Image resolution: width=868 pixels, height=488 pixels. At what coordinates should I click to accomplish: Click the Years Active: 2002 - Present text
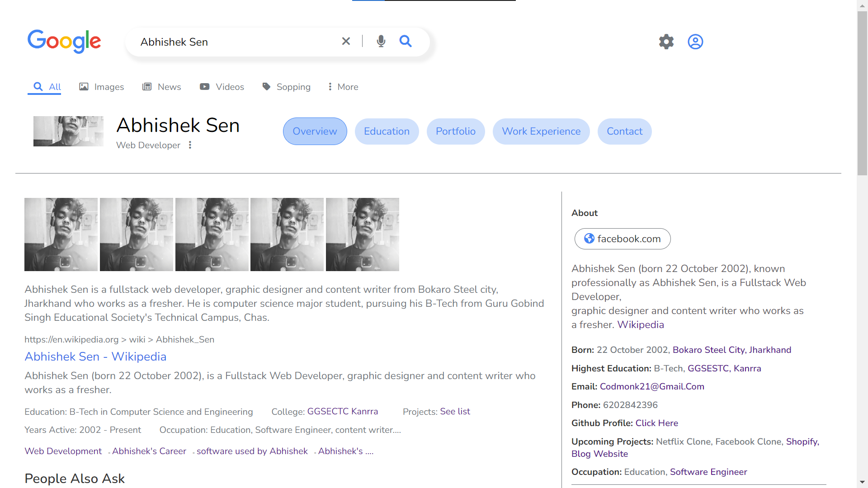[x=83, y=430]
